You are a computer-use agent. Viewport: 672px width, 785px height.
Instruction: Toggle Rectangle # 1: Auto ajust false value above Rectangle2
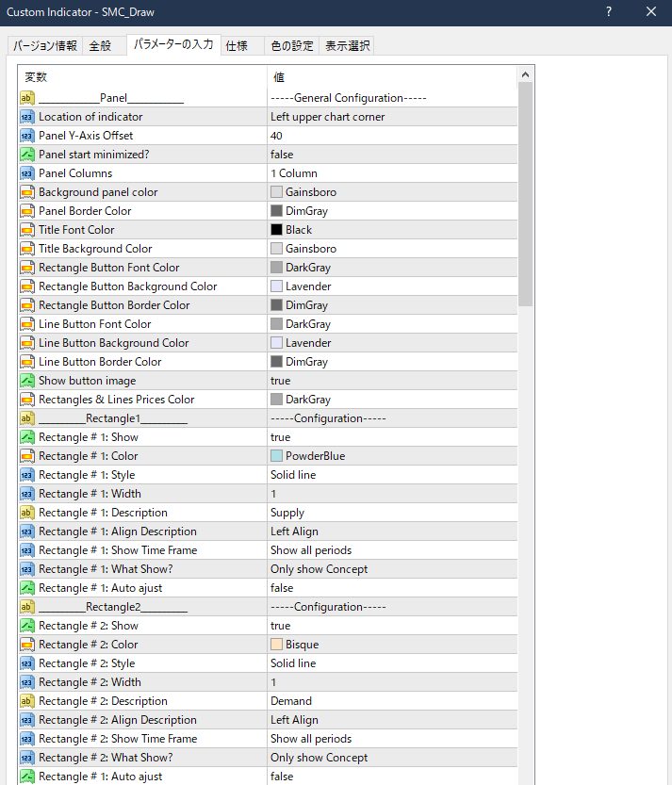[x=392, y=588]
